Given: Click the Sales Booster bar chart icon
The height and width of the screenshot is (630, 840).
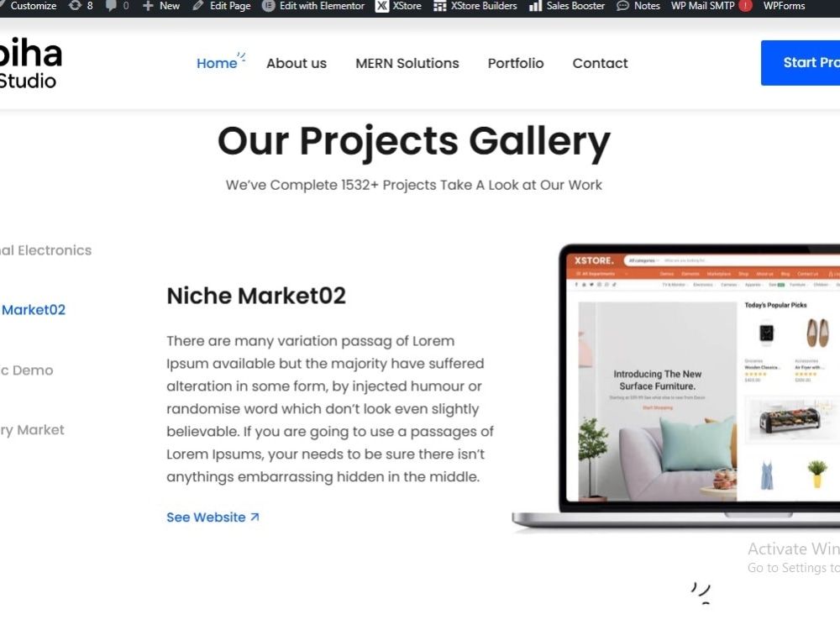Looking at the screenshot, I should [535, 6].
